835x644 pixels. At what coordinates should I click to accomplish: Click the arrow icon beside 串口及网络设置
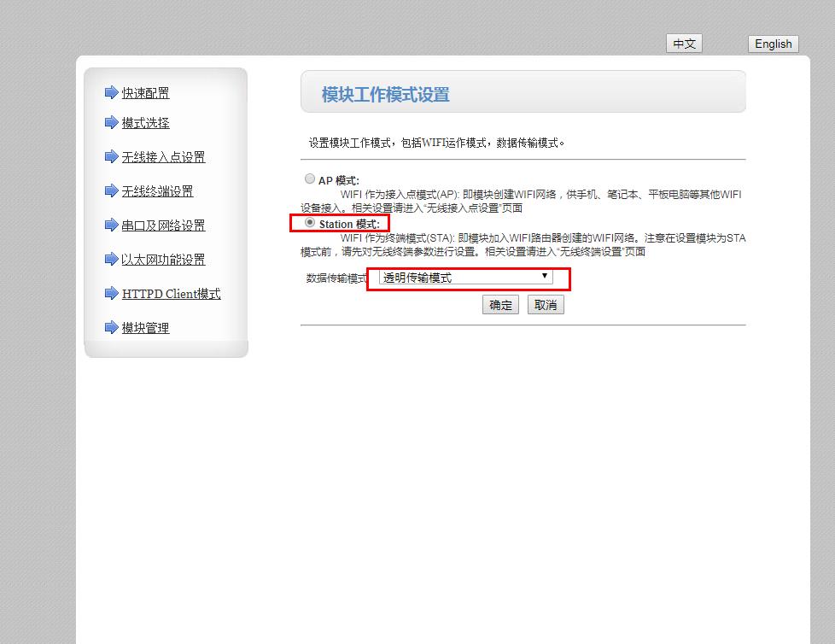[x=111, y=225]
